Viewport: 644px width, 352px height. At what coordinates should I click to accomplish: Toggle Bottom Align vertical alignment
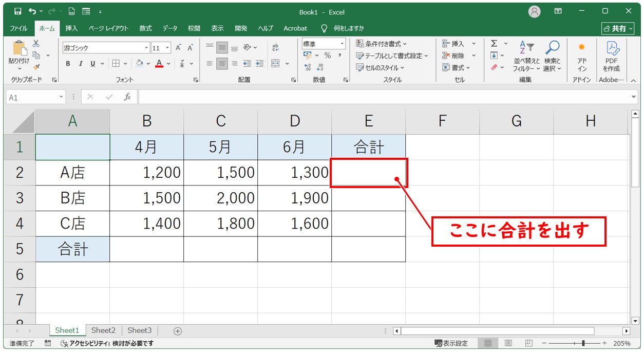click(x=234, y=48)
